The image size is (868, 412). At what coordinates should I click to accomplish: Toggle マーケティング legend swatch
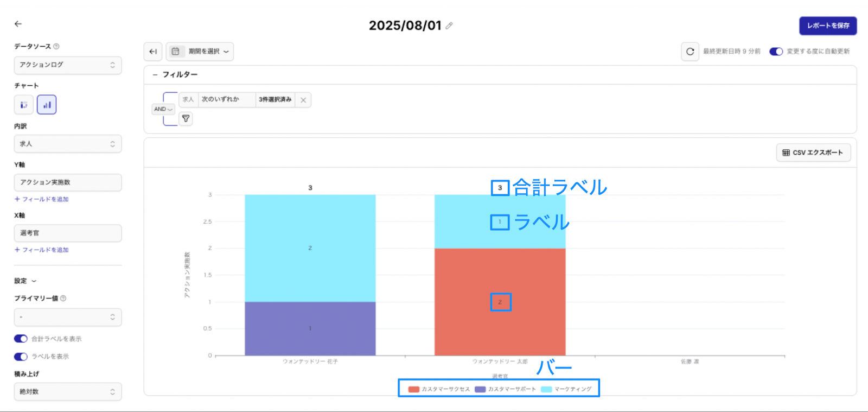click(x=546, y=389)
